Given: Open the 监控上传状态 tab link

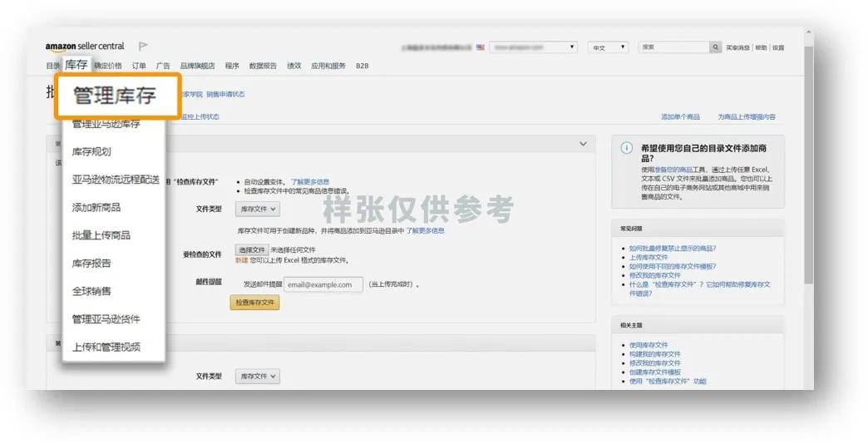Looking at the screenshot, I should [x=200, y=116].
